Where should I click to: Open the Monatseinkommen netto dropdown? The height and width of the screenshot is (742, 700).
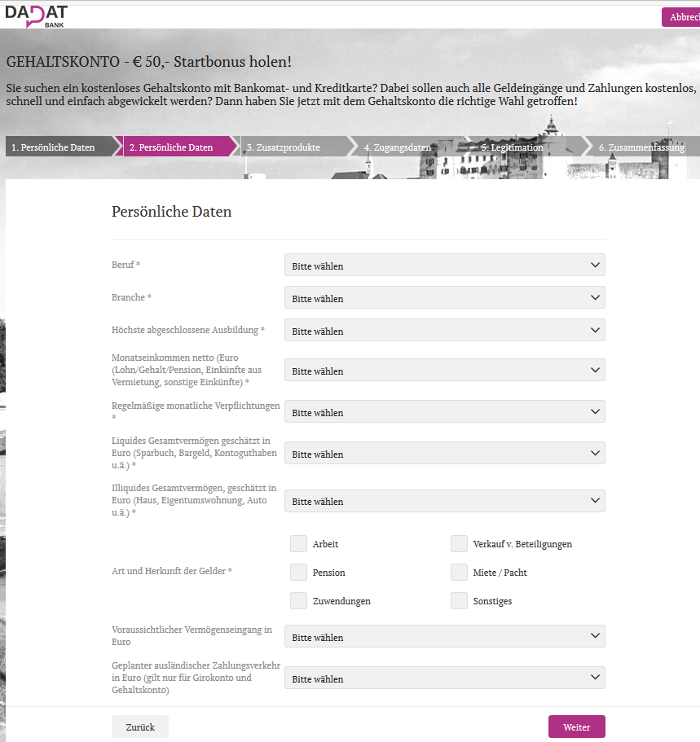(x=444, y=371)
